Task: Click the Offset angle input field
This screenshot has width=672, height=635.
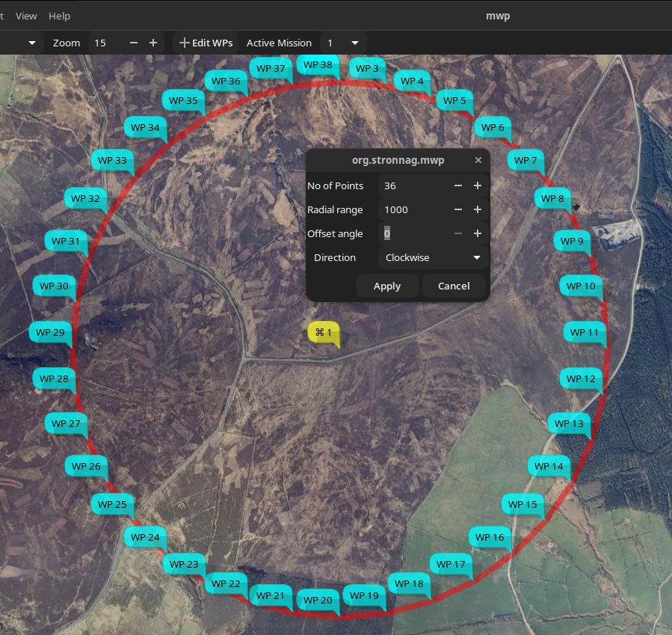Action: pos(415,233)
